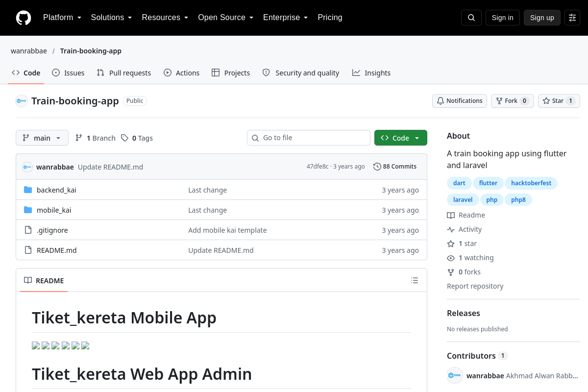
Task: Open the green Code dropdown button
Action: pyautogui.click(x=401, y=138)
